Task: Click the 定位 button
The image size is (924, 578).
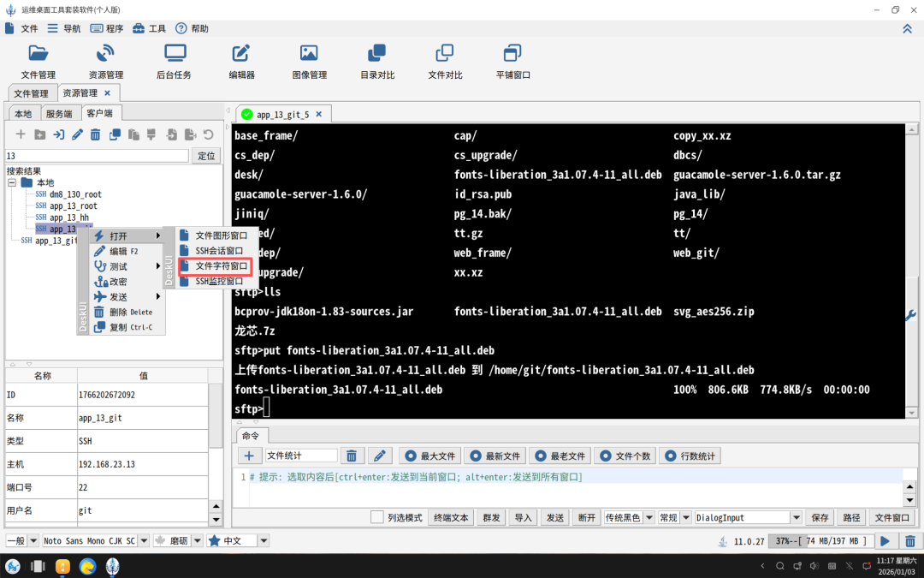Action: pyautogui.click(x=206, y=156)
